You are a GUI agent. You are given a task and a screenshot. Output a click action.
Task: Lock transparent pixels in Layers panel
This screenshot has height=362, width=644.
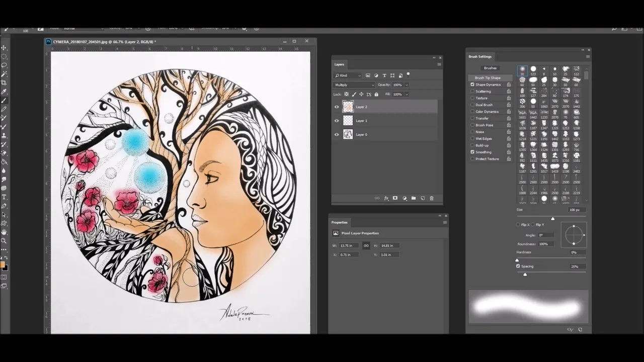pos(346,94)
